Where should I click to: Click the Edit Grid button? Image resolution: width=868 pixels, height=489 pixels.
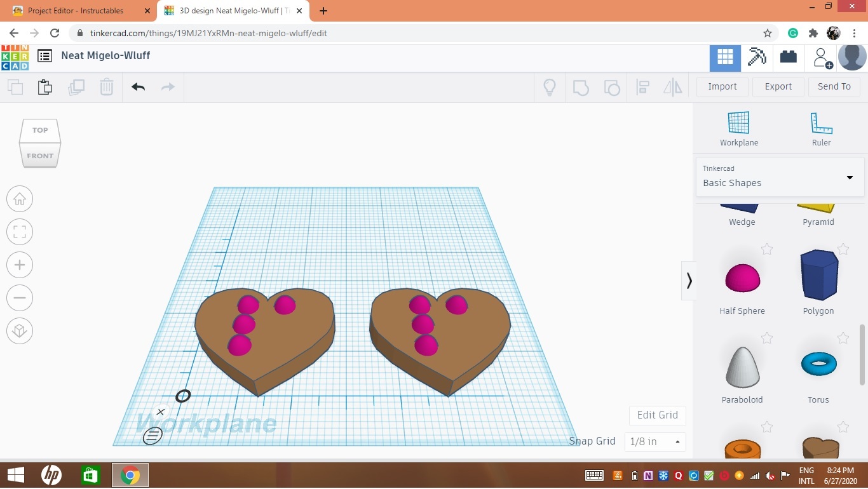tap(657, 415)
